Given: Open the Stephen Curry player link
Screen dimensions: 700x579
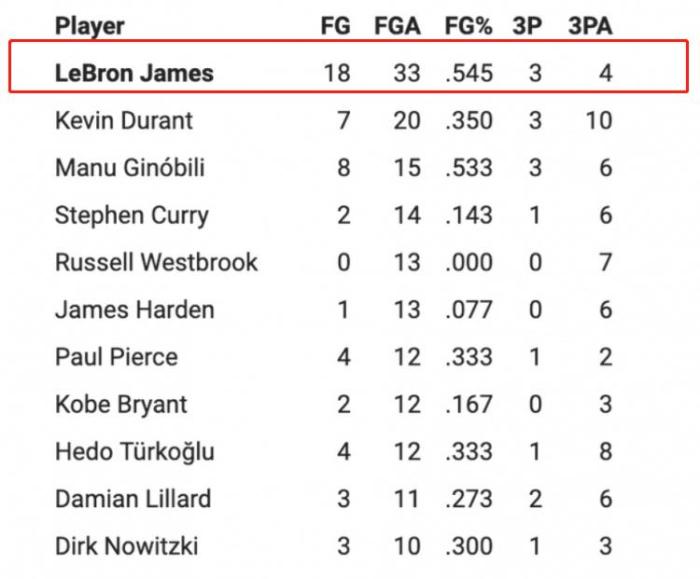Looking at the screenshot, I should coord(132,215).
